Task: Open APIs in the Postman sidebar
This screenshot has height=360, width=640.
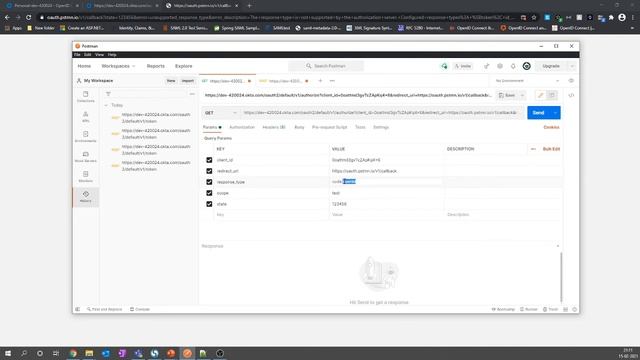Action: (86, 116)
